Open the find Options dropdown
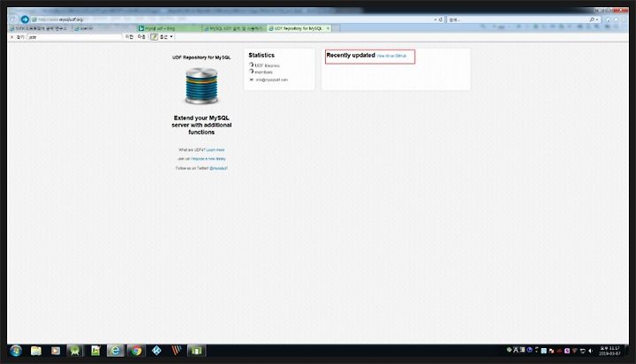The width and height of the screenshot is (636, 364). click(166, 37)
